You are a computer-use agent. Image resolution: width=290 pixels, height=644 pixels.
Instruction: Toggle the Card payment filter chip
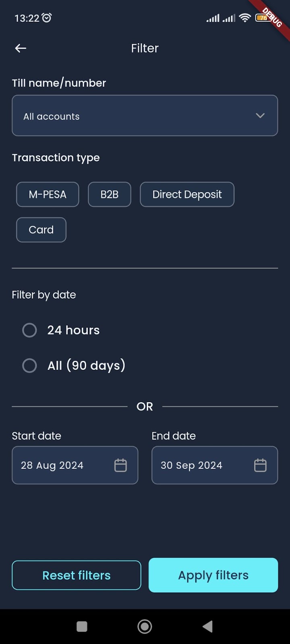pyautogui.click(x=41, y=229)
